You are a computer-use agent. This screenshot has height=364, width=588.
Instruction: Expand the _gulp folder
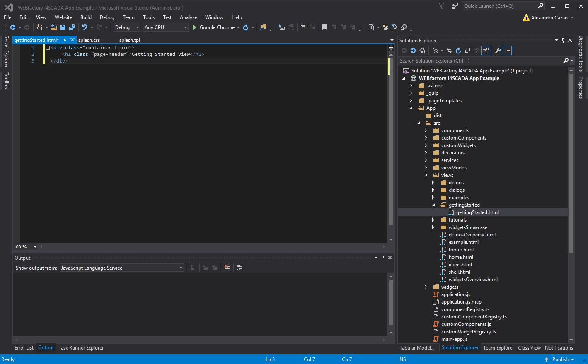[x=411, y=93]
